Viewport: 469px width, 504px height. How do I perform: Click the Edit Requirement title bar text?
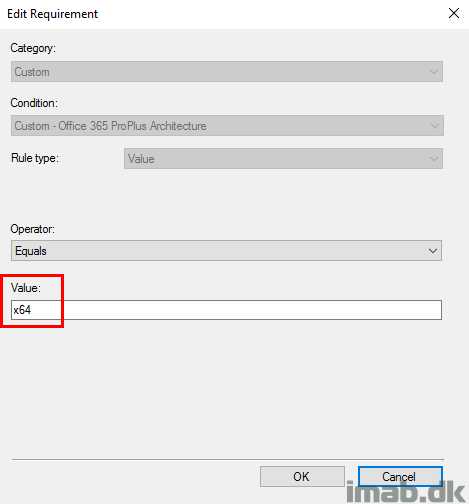(x=53, y=14)
